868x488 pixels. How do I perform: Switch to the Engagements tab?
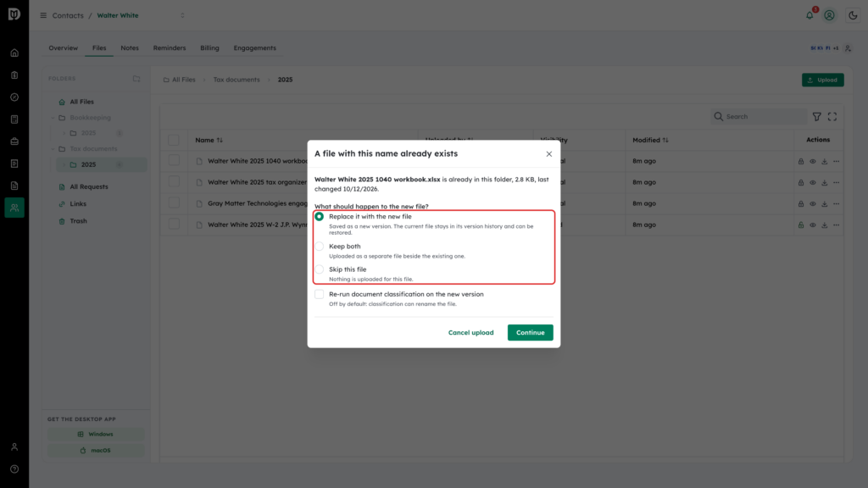(254, 48)
